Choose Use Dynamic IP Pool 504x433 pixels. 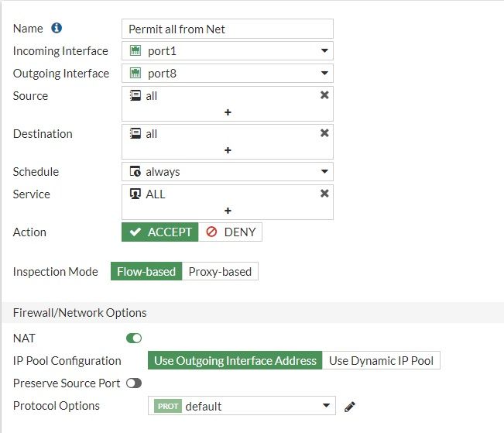click(x=381, y=361)
